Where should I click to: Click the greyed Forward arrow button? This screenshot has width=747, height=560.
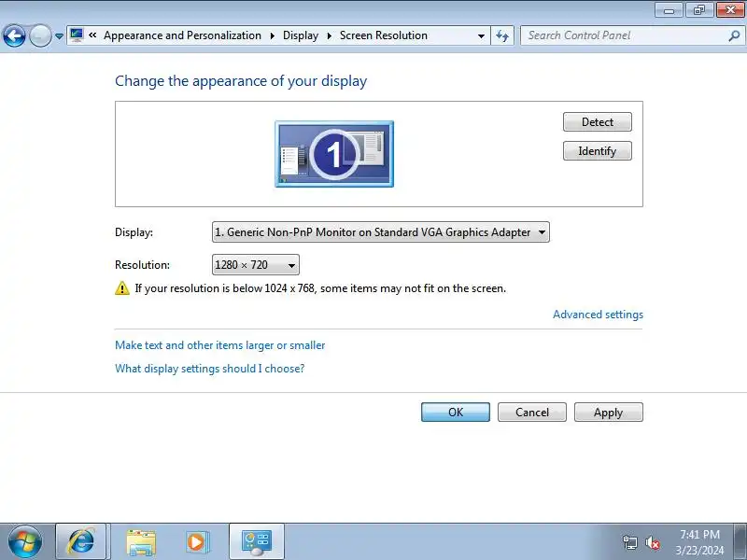point(40,35)
